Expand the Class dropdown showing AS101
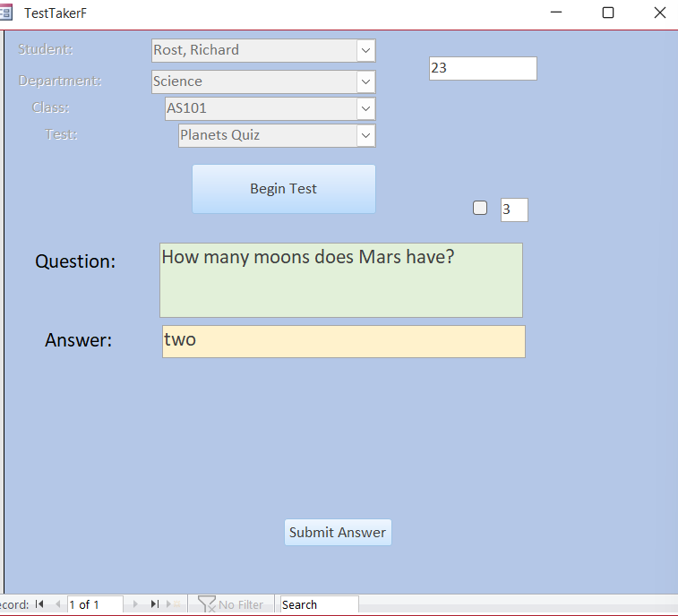Image resolution: width=678 pixels, height=616 pixels. pyautogui.click(x=365, y=108)
